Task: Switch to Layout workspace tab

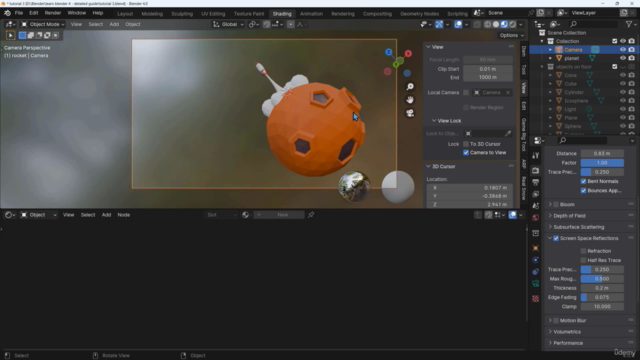Action: pyautogui.click(x=125, y=14)
